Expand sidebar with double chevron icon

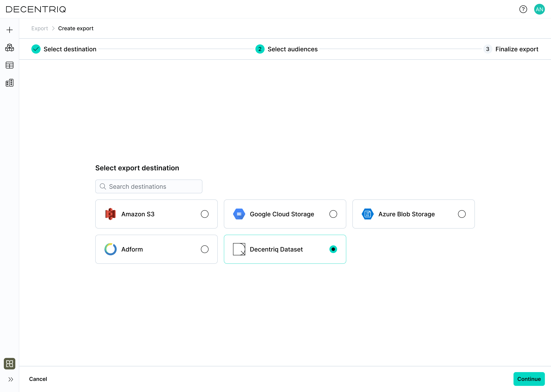tap(11, 379)
